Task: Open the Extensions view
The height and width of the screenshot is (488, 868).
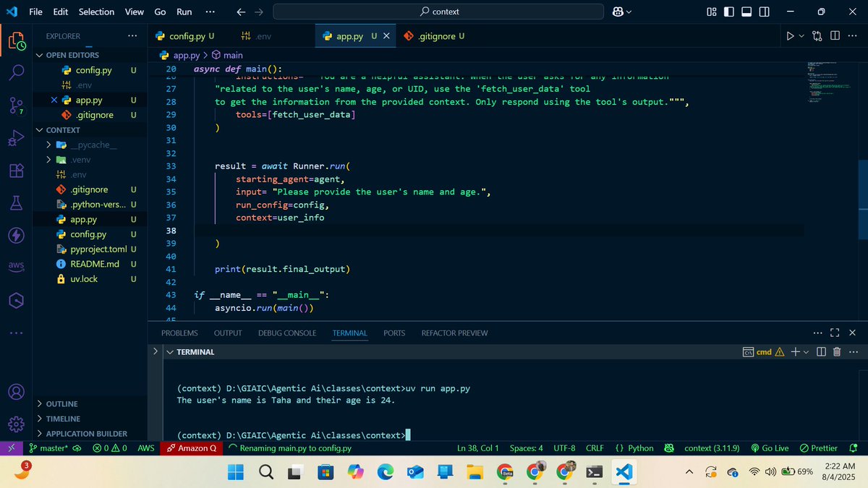Action: (x=17, y=171)
